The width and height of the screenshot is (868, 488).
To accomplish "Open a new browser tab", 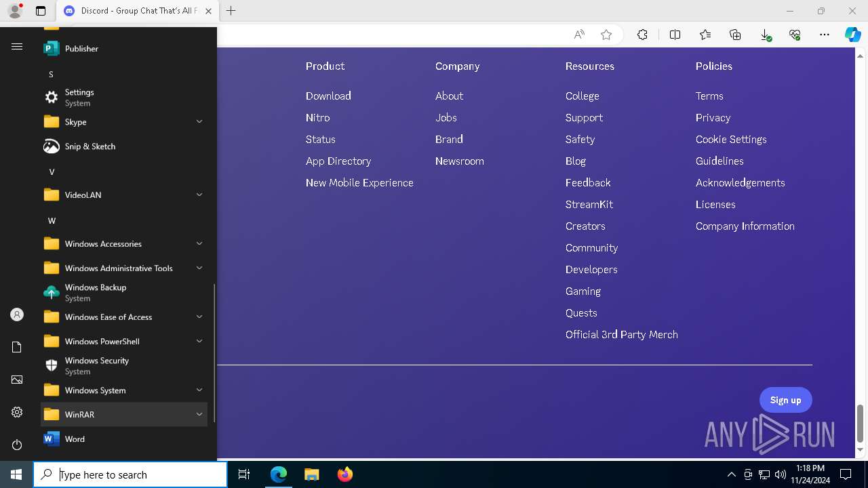I will click(x=231, y=11).
